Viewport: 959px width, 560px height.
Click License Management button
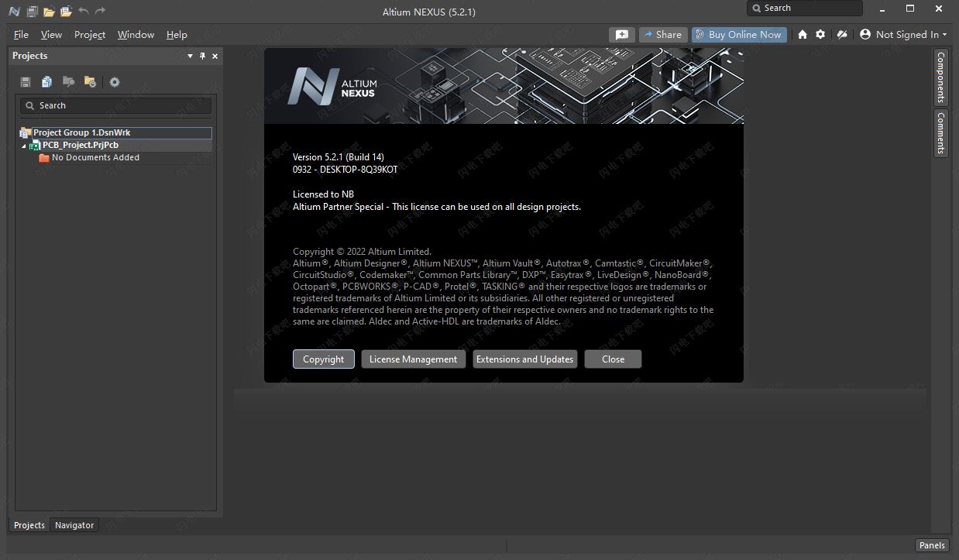tap(414, 359)
